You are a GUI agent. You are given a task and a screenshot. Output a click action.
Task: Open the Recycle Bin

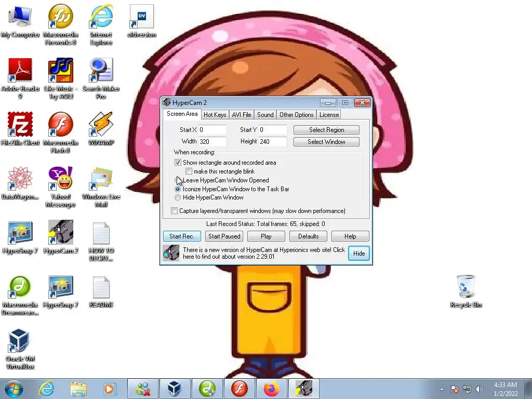pyautogui.click(x=466, y=291)
